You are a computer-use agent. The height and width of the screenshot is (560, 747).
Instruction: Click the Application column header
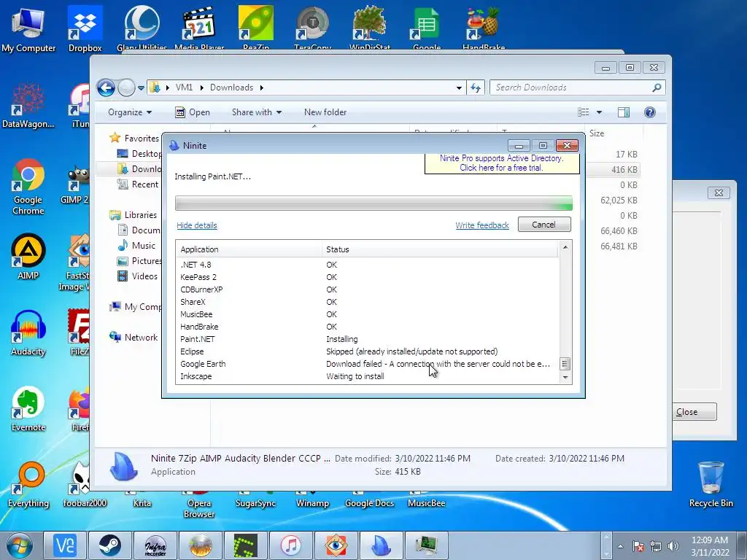tap(249, 249)
